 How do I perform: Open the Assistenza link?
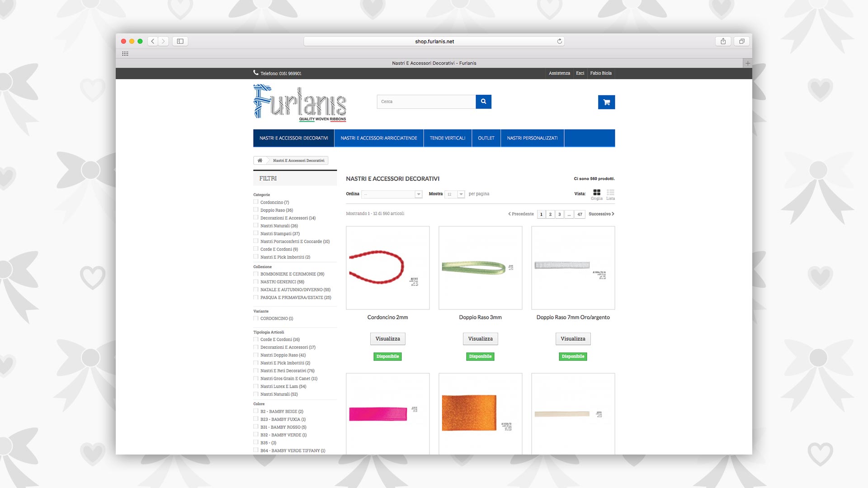559,73
